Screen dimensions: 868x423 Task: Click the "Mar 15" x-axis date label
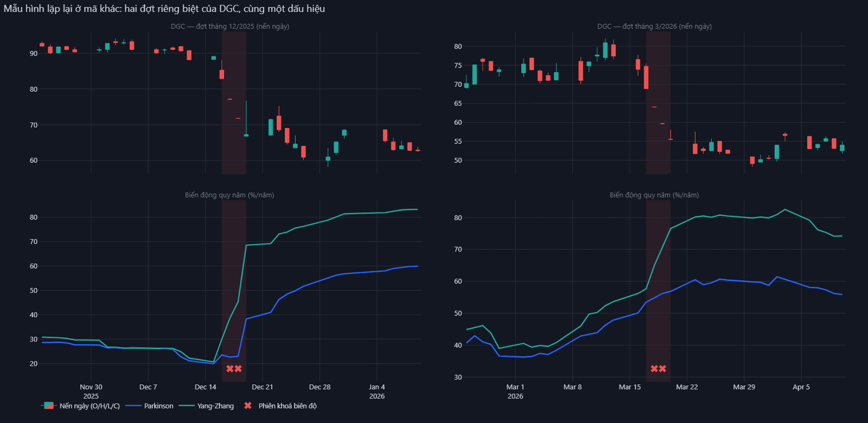coord(630,387)
